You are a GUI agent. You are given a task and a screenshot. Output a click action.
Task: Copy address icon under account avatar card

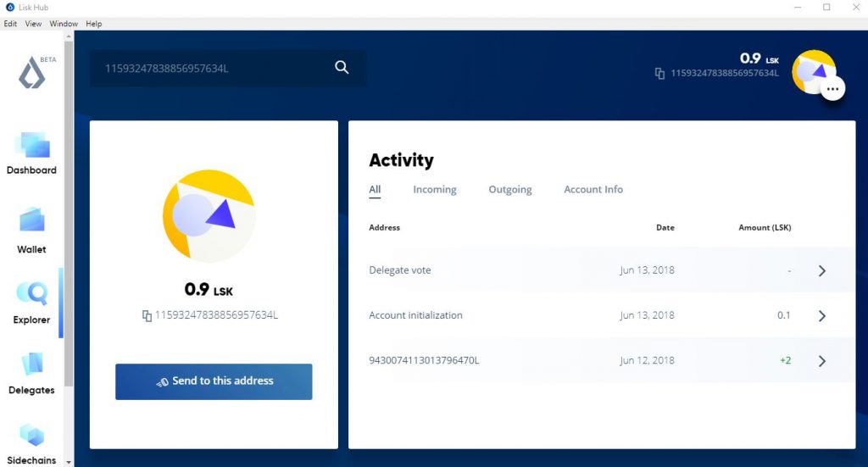tap(147, 315)
